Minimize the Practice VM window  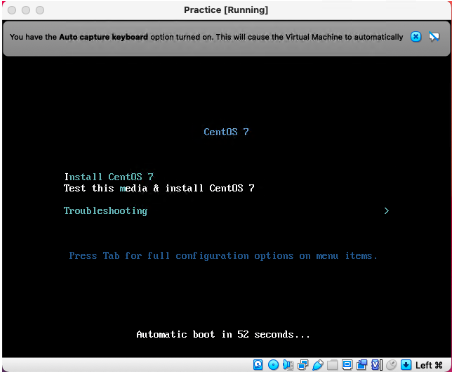click(26, 10)
